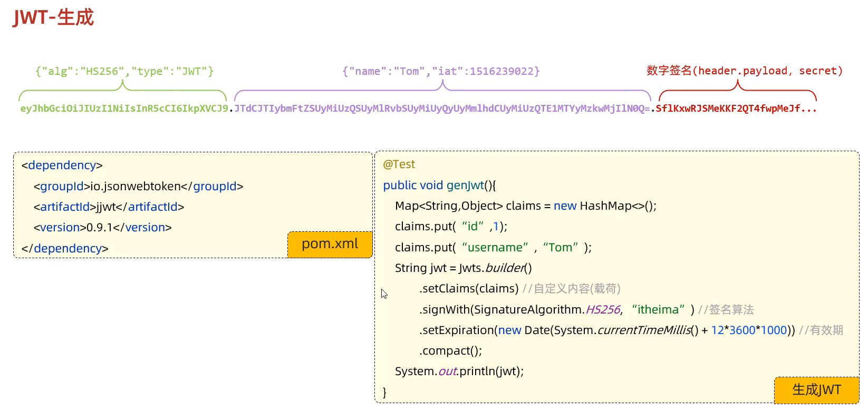Click the claims.put username Tom line

pyautogui.click(x=493, y=247)
